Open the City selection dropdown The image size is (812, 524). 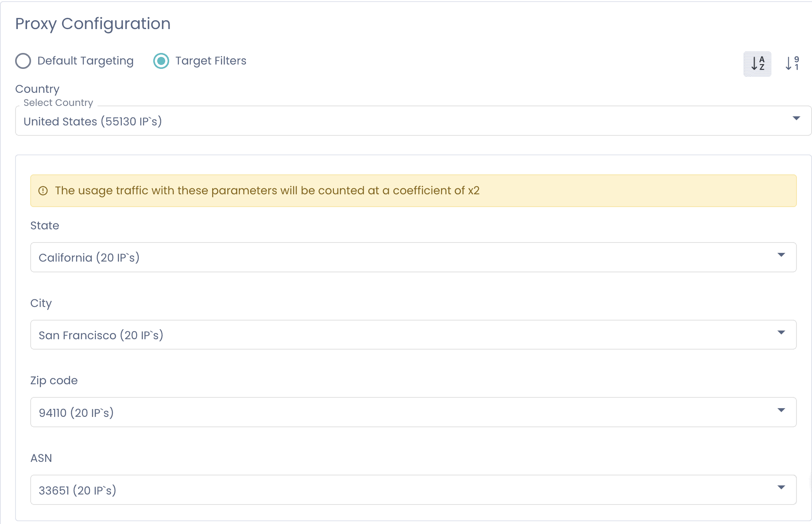(x=781, y=333)
